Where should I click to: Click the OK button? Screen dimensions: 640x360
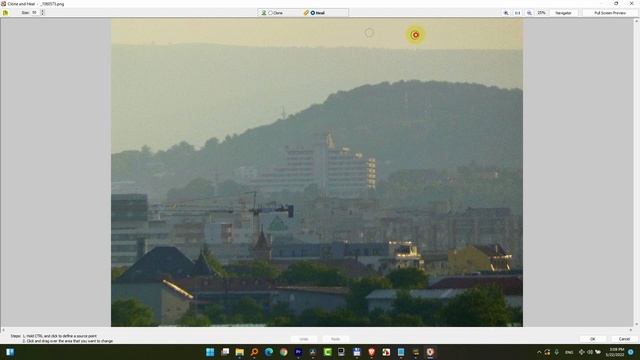pyautogui.click(x=593, y=339)
